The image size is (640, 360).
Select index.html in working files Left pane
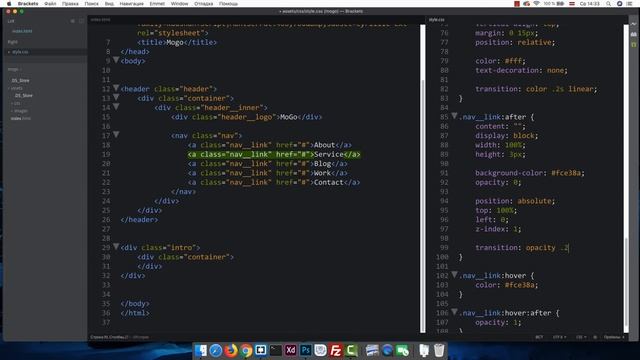click(x=22, y=31)
